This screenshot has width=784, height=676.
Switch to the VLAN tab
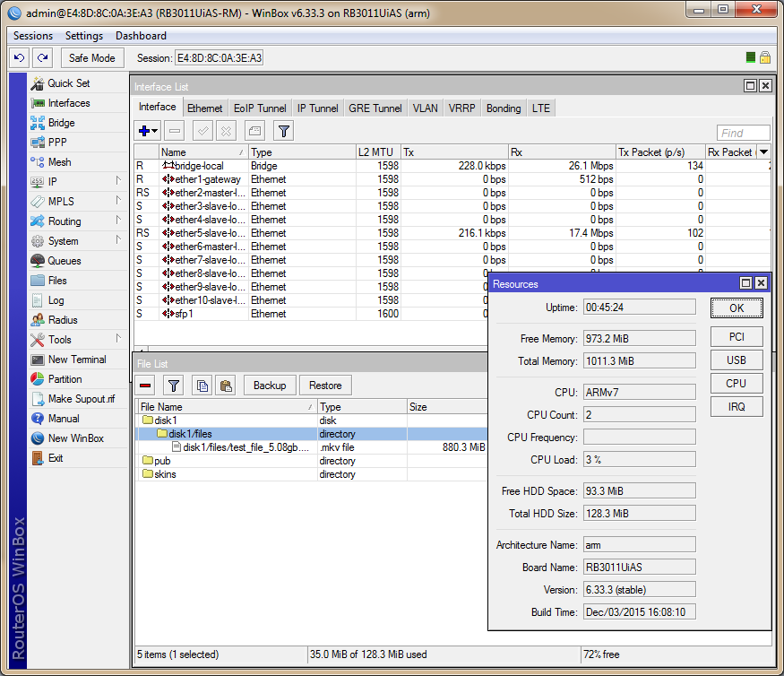tap(425, 108)
